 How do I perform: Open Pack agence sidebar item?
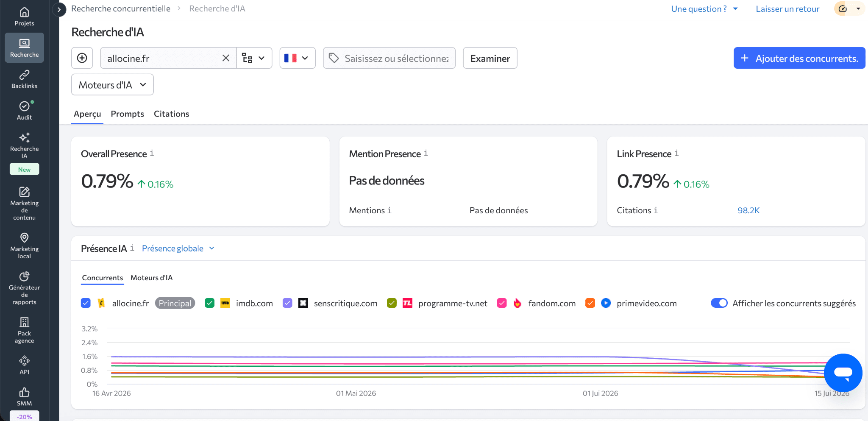click(24, 330)
